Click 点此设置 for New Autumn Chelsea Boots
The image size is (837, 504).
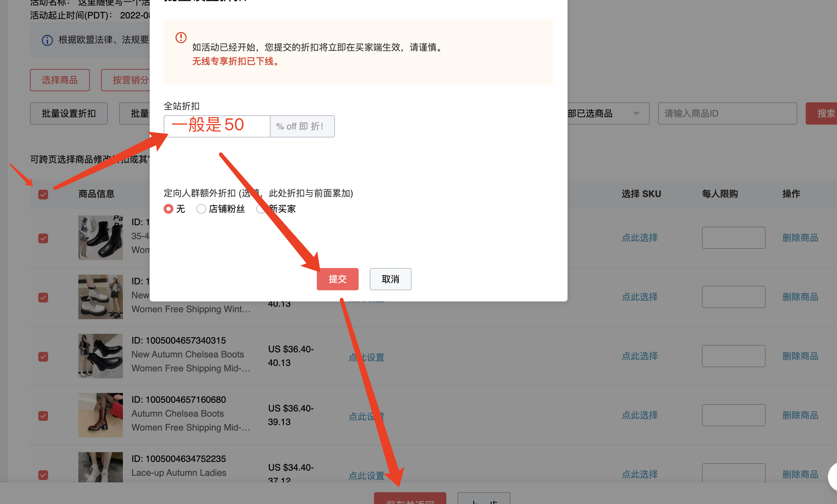[366, 357]
